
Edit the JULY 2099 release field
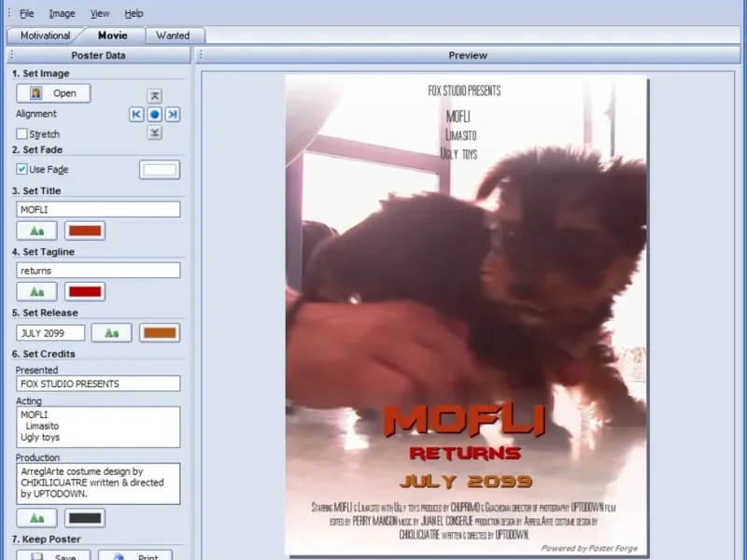50,333
